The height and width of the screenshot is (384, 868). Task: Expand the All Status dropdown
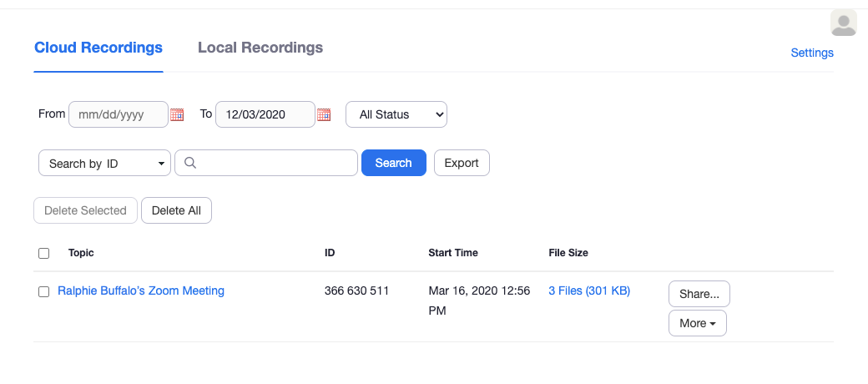click(x=396, y=114)
